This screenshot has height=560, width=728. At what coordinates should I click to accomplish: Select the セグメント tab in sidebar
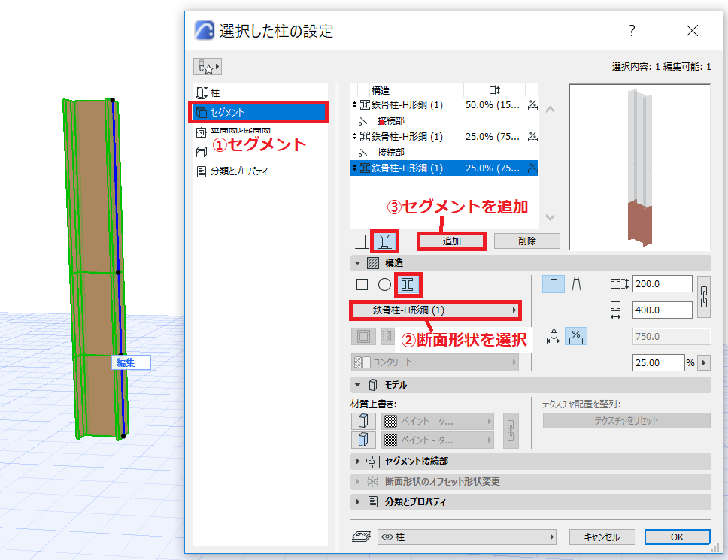(259, 112)
